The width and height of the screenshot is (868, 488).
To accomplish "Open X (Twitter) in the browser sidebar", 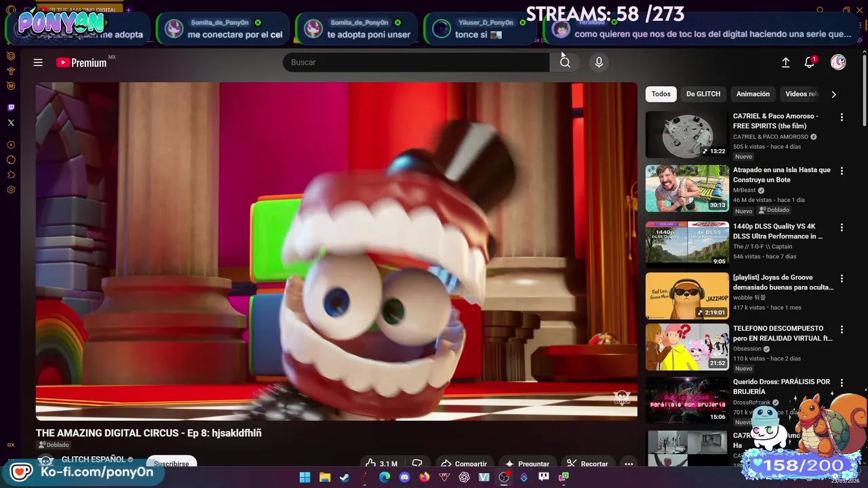I will pos(11,123).
